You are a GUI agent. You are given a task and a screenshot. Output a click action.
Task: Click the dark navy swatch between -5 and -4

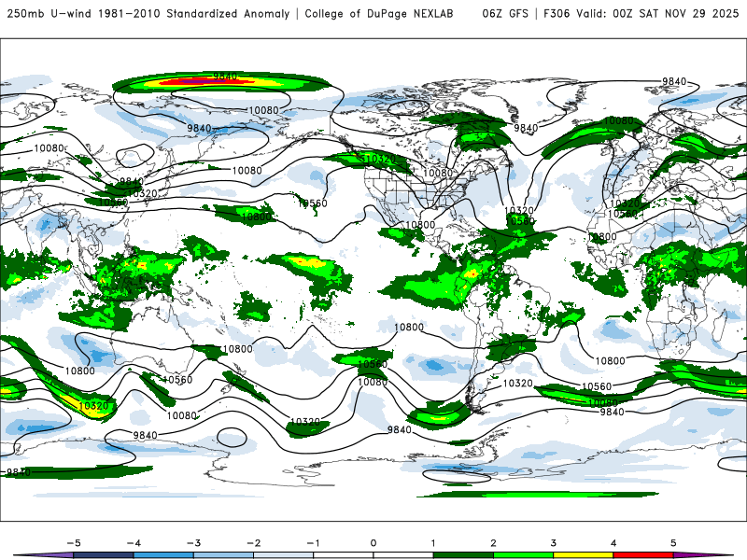tap(104, 555)
